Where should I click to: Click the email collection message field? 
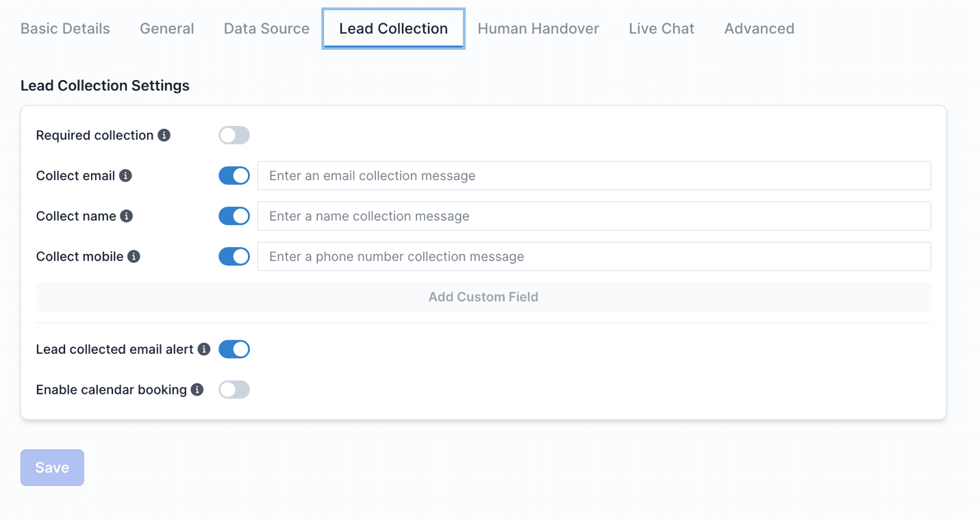(593, 175)
